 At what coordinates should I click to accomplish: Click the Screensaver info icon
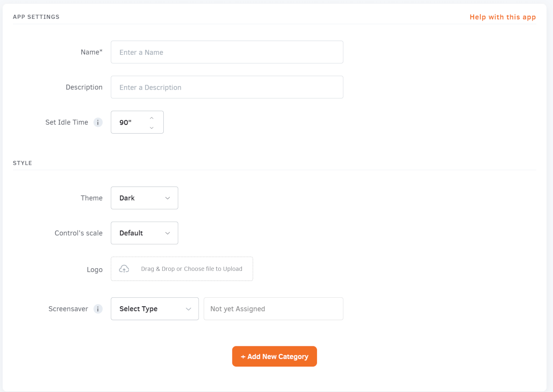pyautogui.click(x=98, y=309)
